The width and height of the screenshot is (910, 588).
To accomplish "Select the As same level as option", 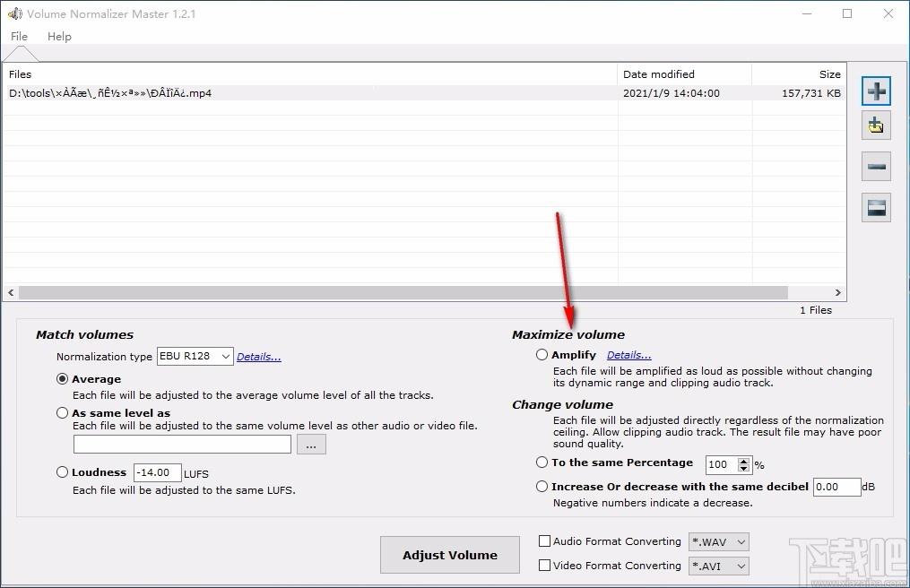I will tap(62, 412).
